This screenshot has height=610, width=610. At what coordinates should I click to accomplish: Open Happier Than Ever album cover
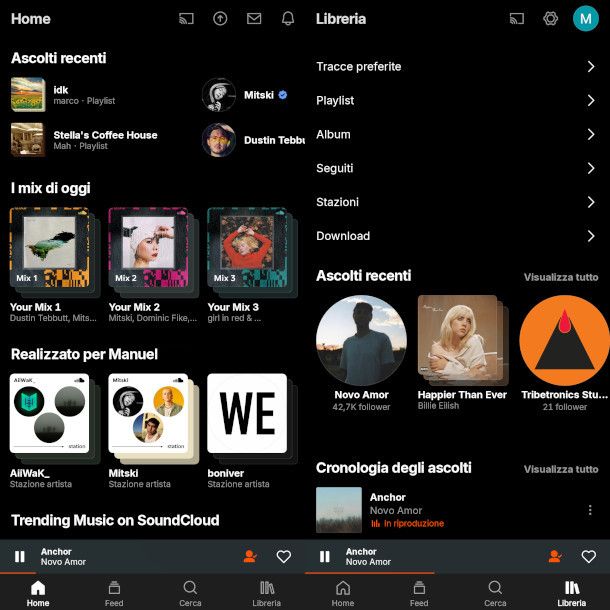tap(458, 335)
